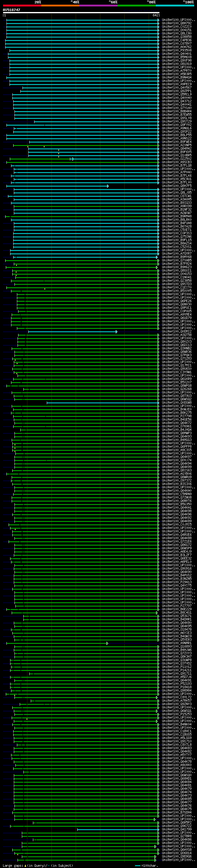Screen dimensions: 197x868
Task: Open hit UniRef100_Q38858
Action: click(177, 37)
